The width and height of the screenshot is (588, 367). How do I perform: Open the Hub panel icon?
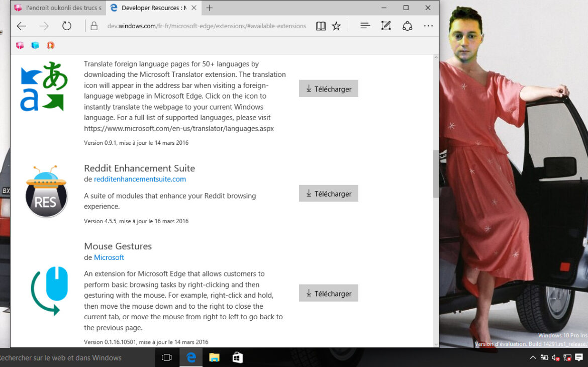pos(365,26)
